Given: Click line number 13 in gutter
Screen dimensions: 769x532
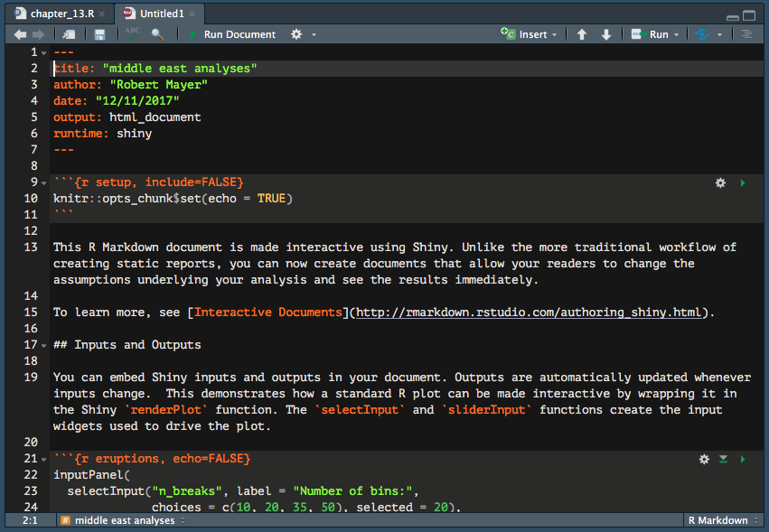Looking at the screenshot, I should (31, 247).
